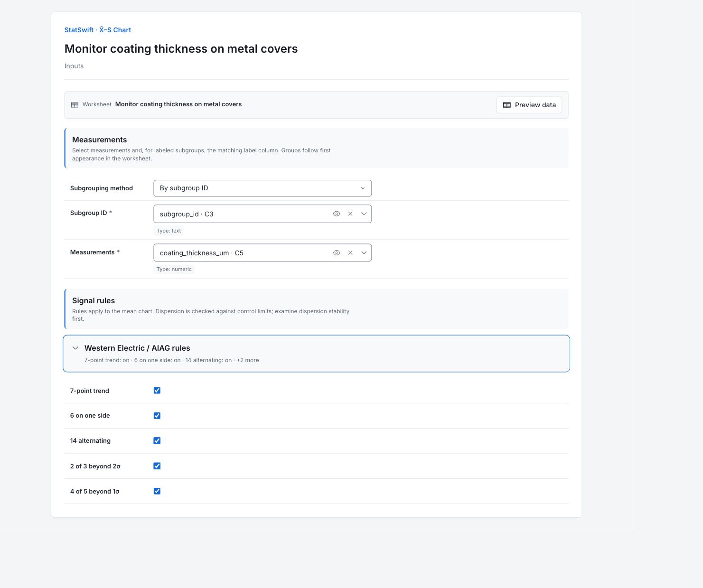The height and width of the screenshot is (588, 703).
Task: Click the Type: text tag
Action: pos(169,231)
